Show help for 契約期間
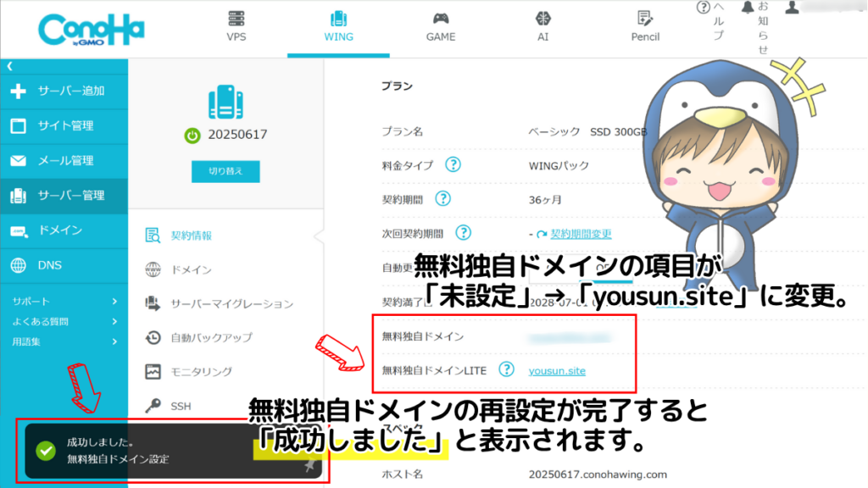Viewport: 868px width, 488px height. click(x=442, y=199)
